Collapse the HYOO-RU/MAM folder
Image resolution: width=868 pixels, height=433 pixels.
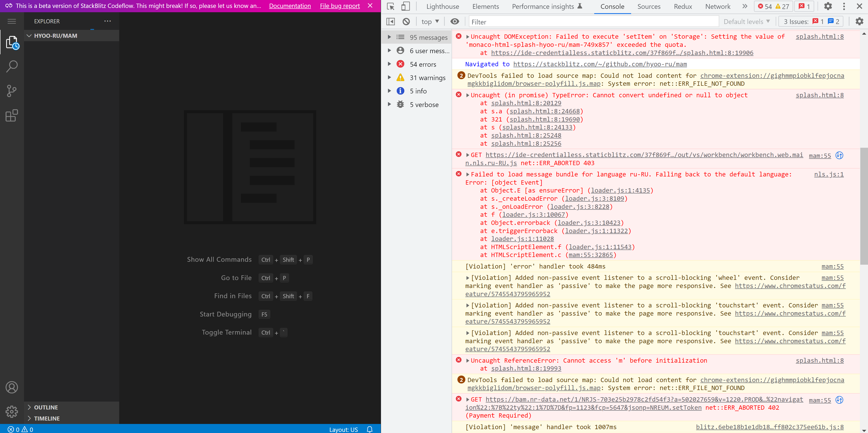(29, 35)
